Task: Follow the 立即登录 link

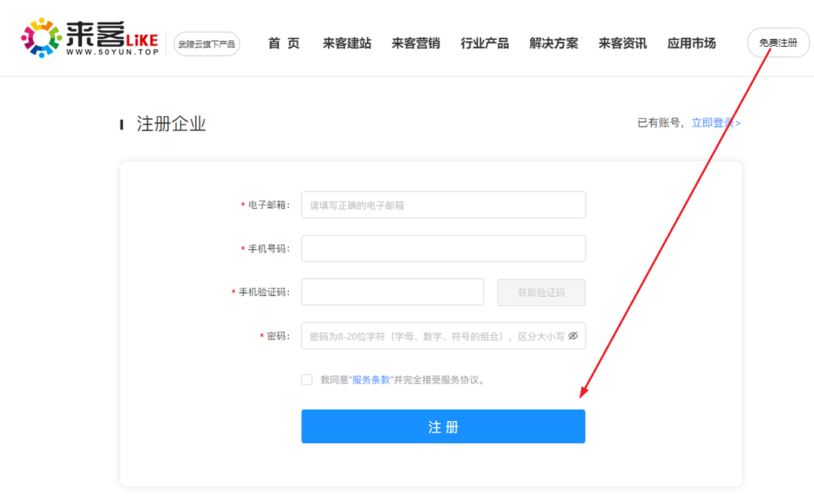Action: coord(716,123)
